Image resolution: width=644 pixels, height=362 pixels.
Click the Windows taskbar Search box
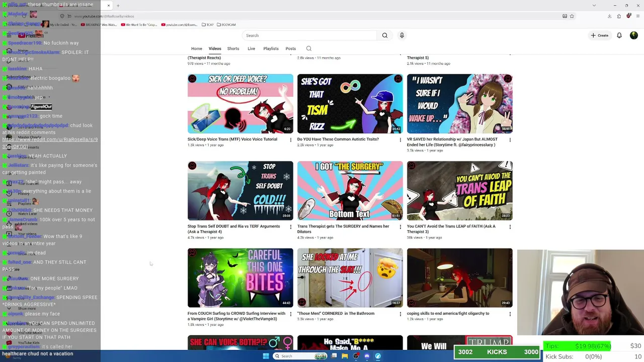[300, 356]
